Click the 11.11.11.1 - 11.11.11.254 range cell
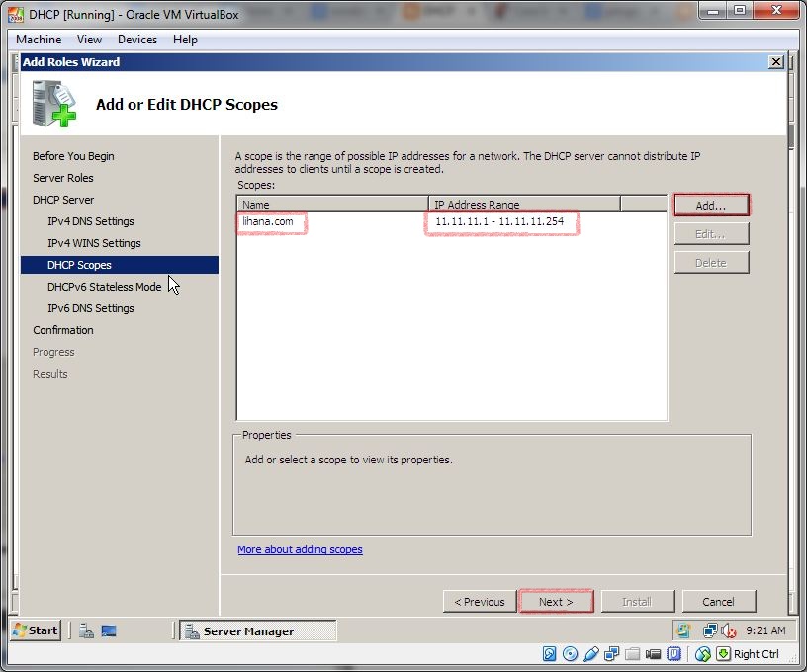The height and width of the screenshot is (672, 807). click(x=499, y=221)
